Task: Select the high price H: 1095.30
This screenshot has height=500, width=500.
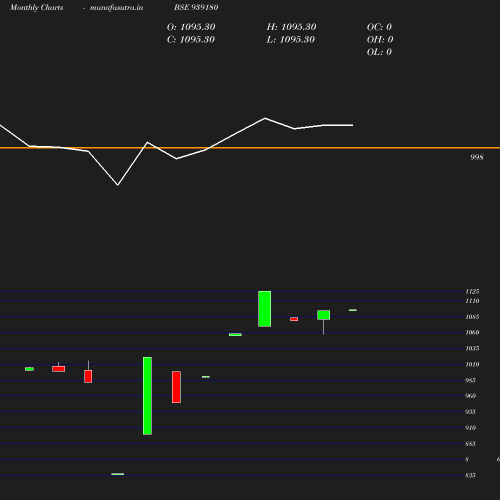Action: (291, 27)
